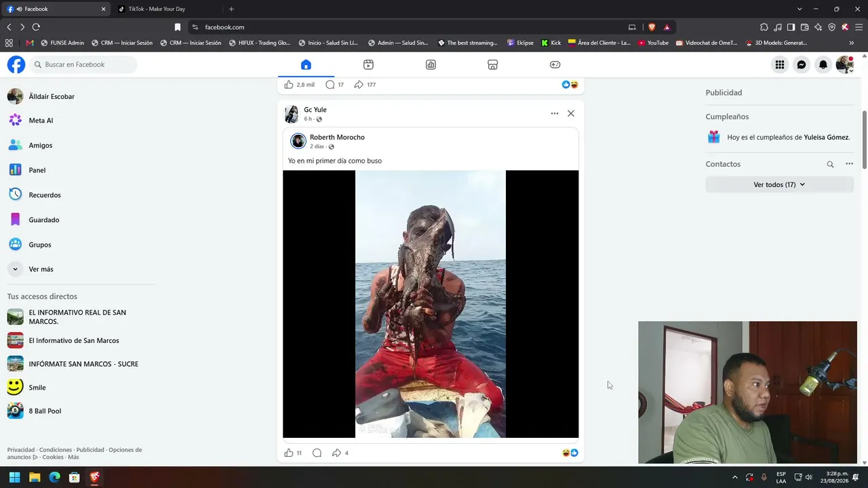Open a new browser tab

[x=231, y=9]
